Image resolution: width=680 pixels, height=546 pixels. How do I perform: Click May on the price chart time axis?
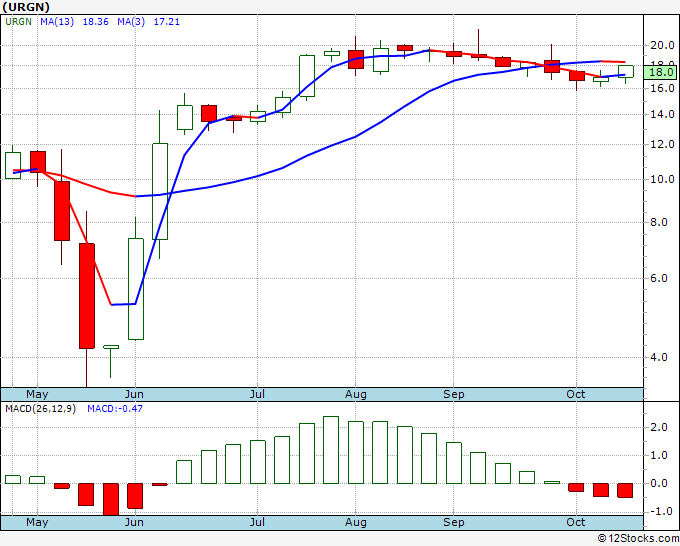click(x=37, y=394)
